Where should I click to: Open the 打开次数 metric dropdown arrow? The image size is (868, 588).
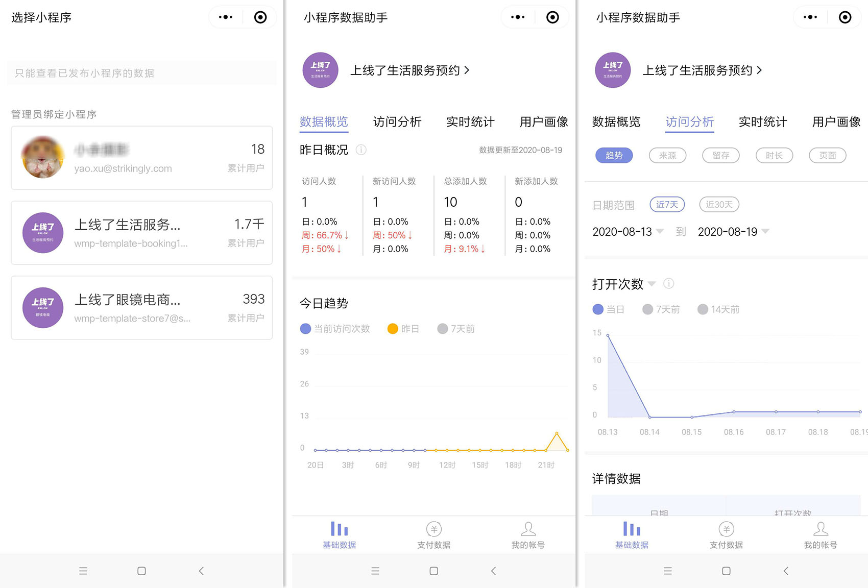652,284
